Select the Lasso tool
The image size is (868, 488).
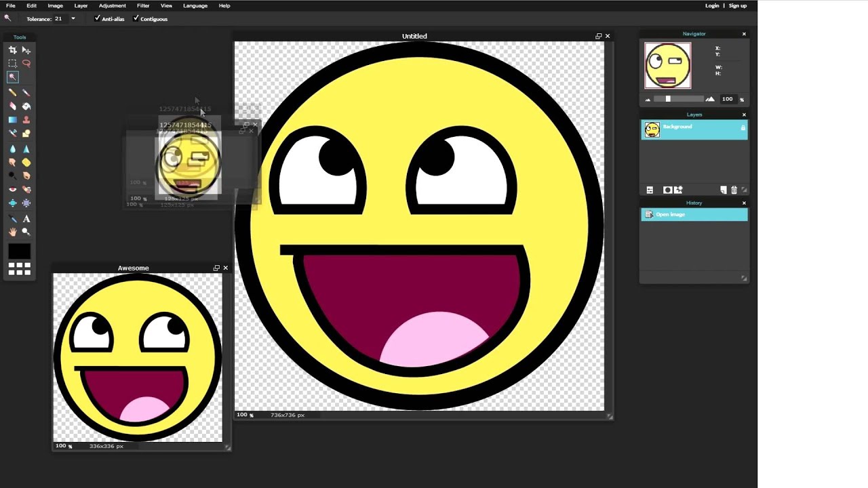pyautogui.click(x=26, y=63)
